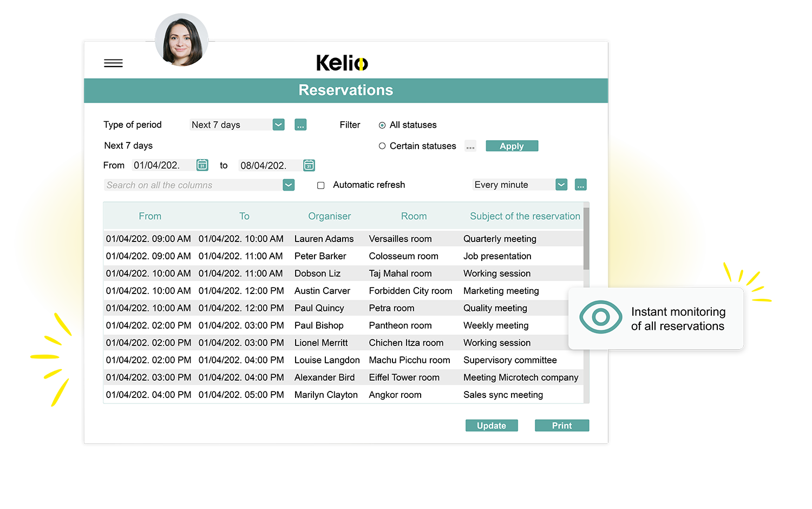The width and height of the screenshot is (812, 509).
Task: Click the Chichen Itza room cell
Action: point(406,343)
